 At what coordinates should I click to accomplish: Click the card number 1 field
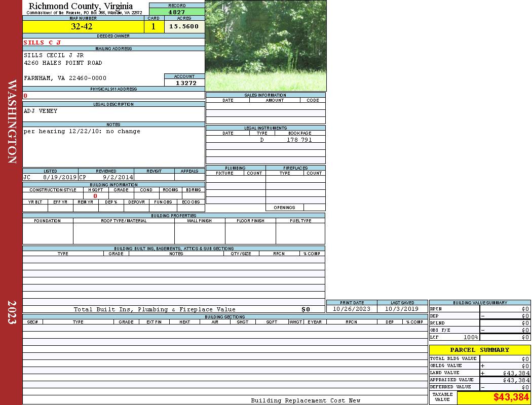click(x=154, y=27)
